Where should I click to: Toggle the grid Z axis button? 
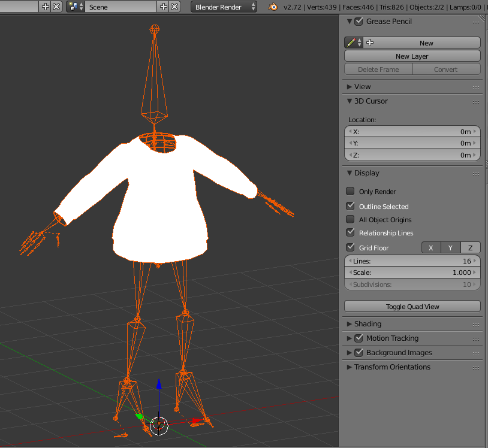point(471,248)
